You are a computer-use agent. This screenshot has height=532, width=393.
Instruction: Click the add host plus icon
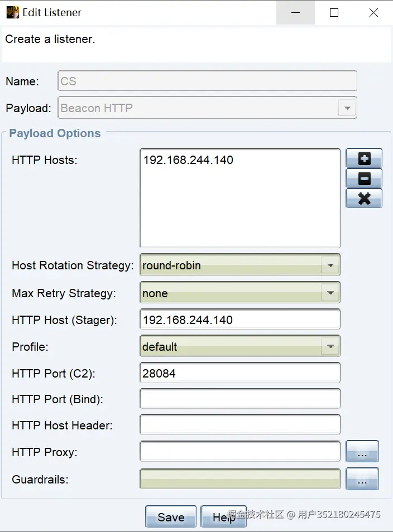(x=363, y=158)
